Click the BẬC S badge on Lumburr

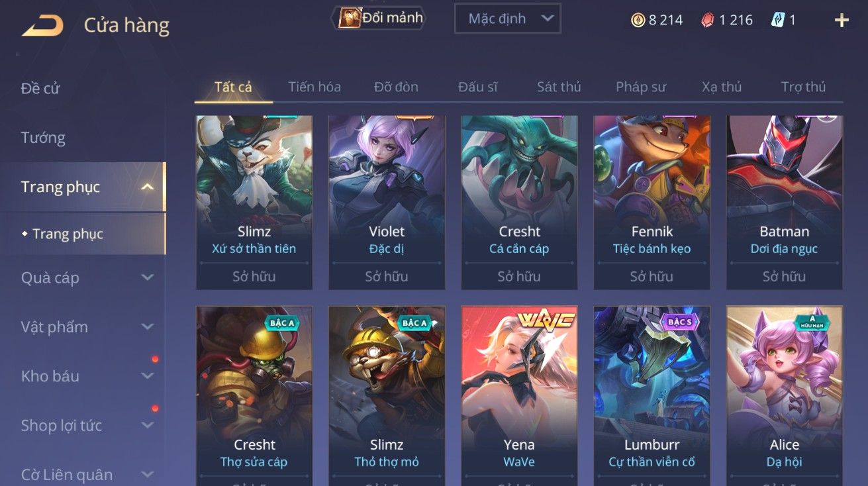click(x=680, y=322)
